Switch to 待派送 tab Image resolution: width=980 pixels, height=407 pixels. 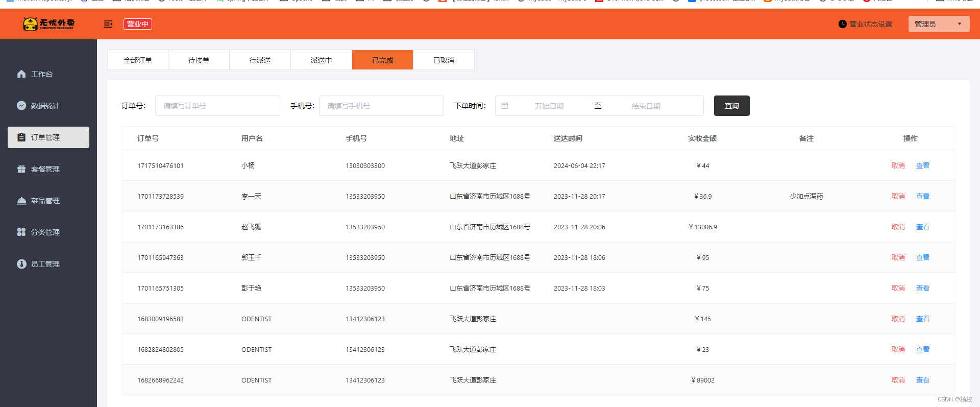point(260,60)
